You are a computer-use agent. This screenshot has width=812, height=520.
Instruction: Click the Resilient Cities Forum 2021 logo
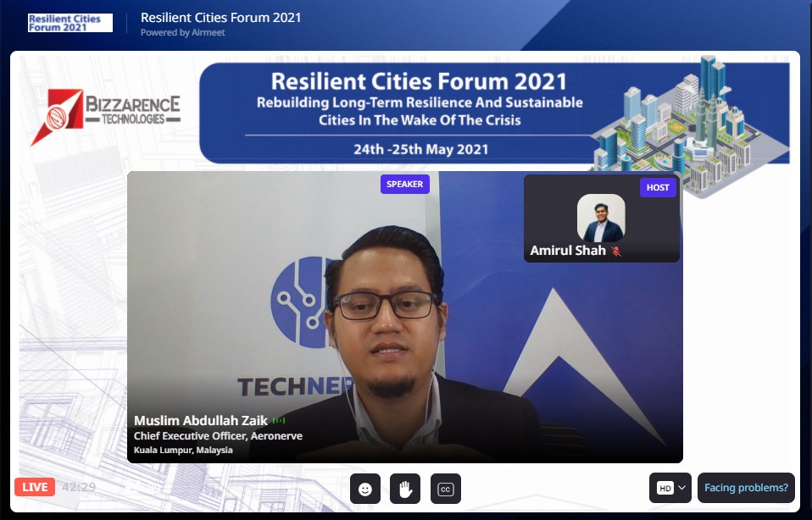(x=70, y=23)
